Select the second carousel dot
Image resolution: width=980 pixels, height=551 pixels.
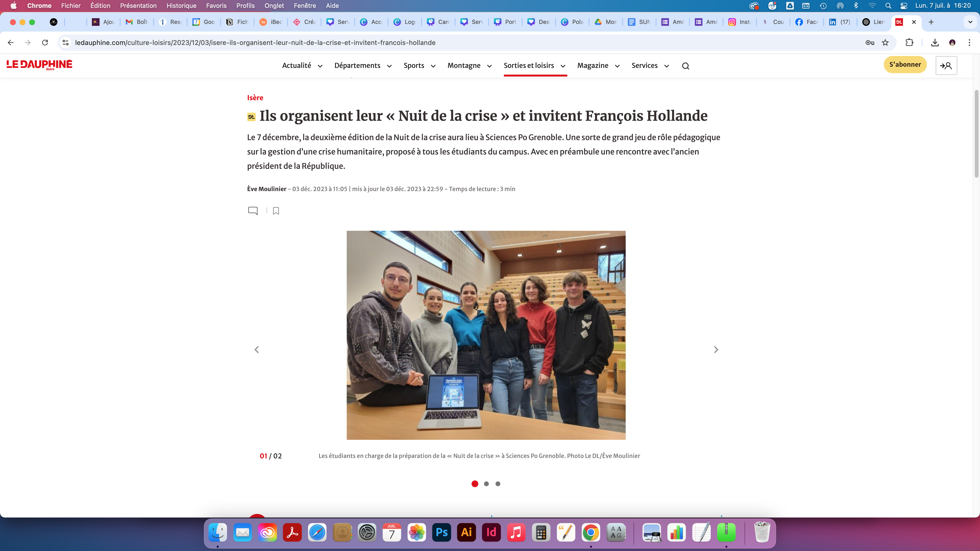(486, 484)
